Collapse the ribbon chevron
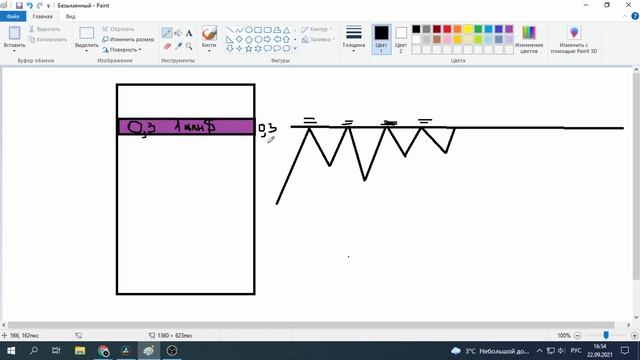Image resolution: width=640 pixels, height=360 pixels. pos(625,16)
